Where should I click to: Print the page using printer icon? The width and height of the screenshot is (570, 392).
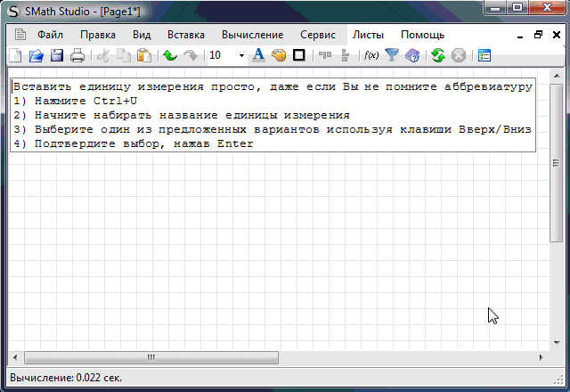coord(77,55)
